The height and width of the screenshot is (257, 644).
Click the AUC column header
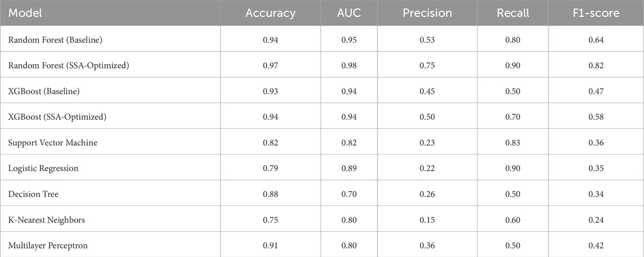point(349,13)
